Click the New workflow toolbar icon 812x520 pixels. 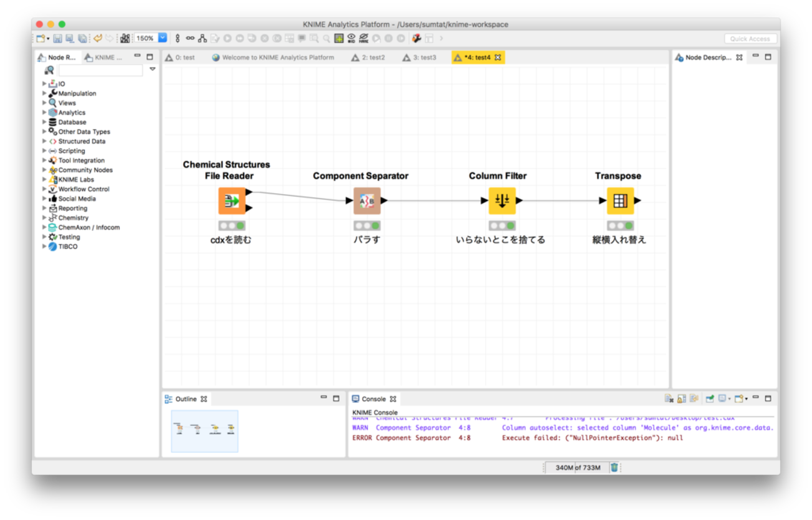(41, 38)
